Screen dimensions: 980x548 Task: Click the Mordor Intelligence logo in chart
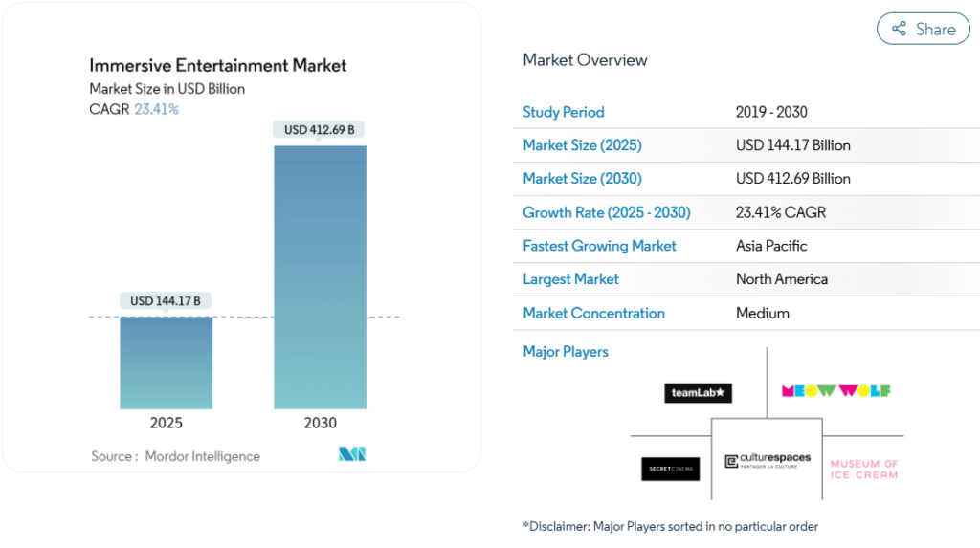click(352, 454)
